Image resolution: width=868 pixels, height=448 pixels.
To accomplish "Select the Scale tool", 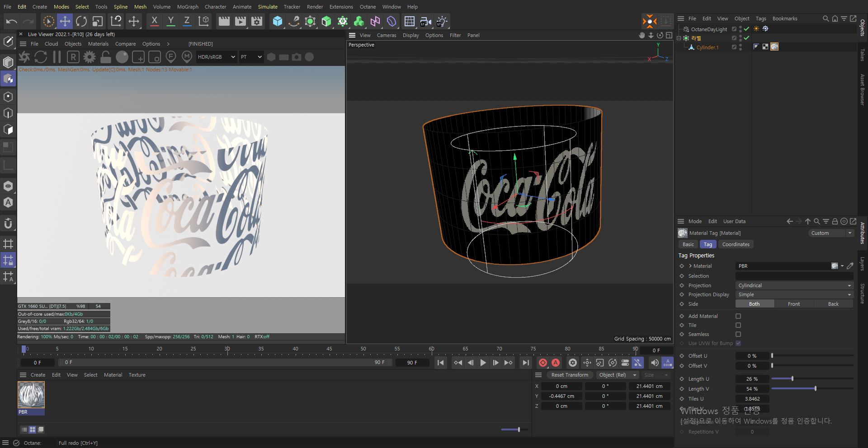I will pos(98,21).
